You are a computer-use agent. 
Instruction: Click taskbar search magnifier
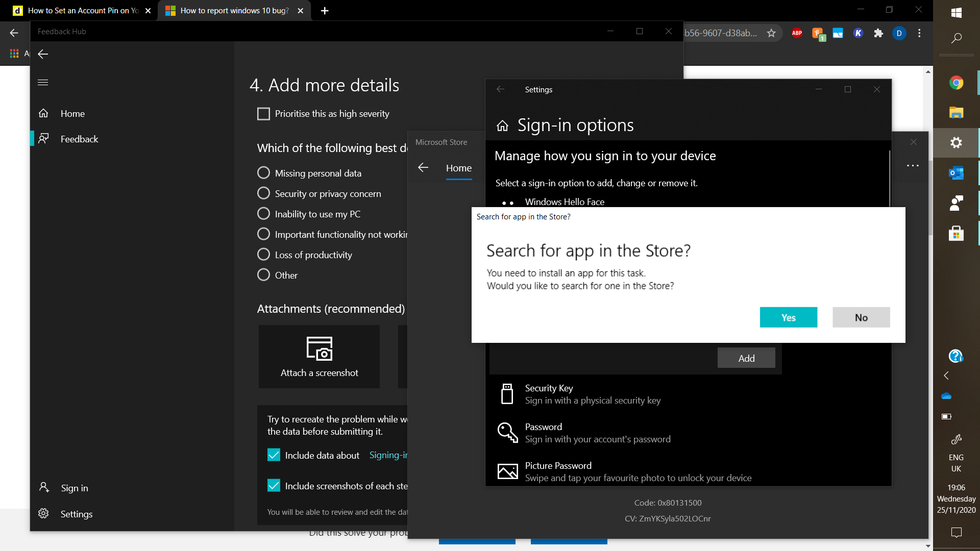click(957, 38)
